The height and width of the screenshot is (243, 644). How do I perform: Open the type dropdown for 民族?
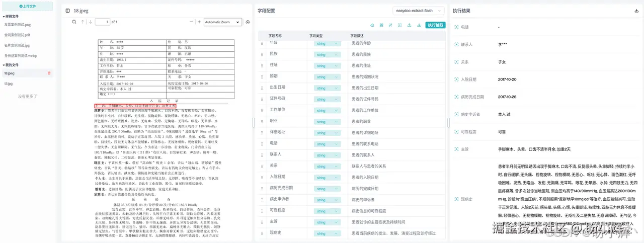327,54
